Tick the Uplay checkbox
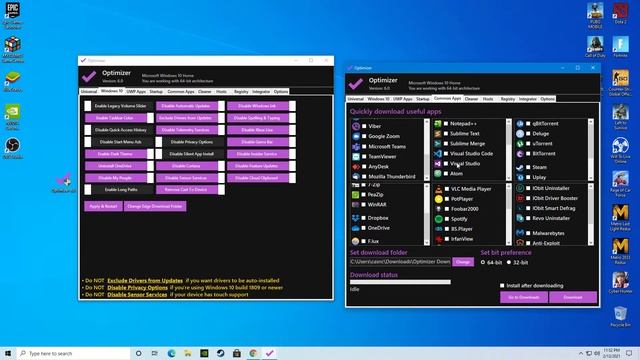640x360 pixels. tap(528, 178)
